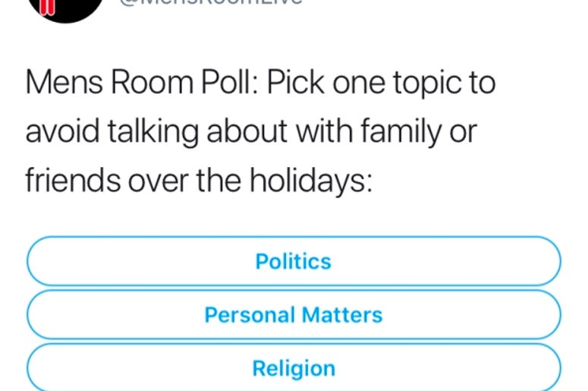
Task: Click the word "or" ending second line
Action: tap(463, 133)
